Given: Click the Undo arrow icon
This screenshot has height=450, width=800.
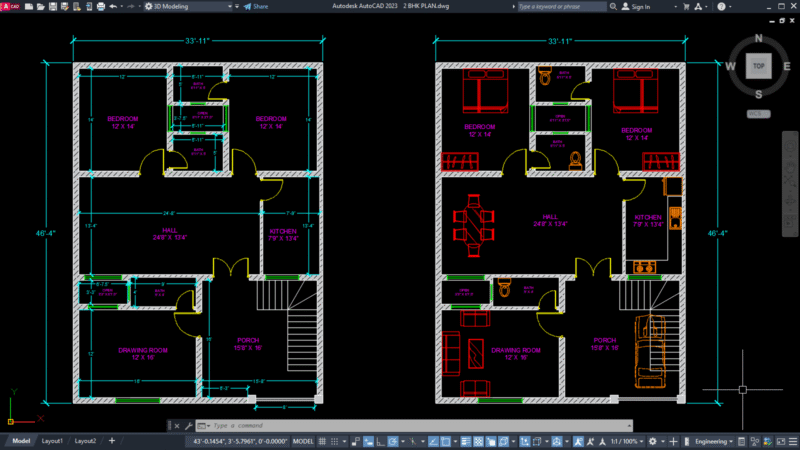Looking at the screenshot, I should (x=113, y=6).
